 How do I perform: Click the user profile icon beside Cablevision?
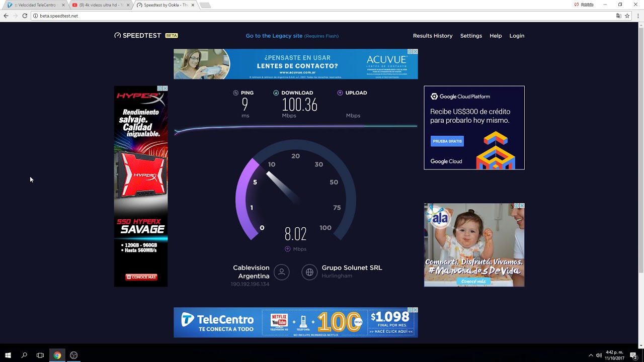tap(282, 272)
